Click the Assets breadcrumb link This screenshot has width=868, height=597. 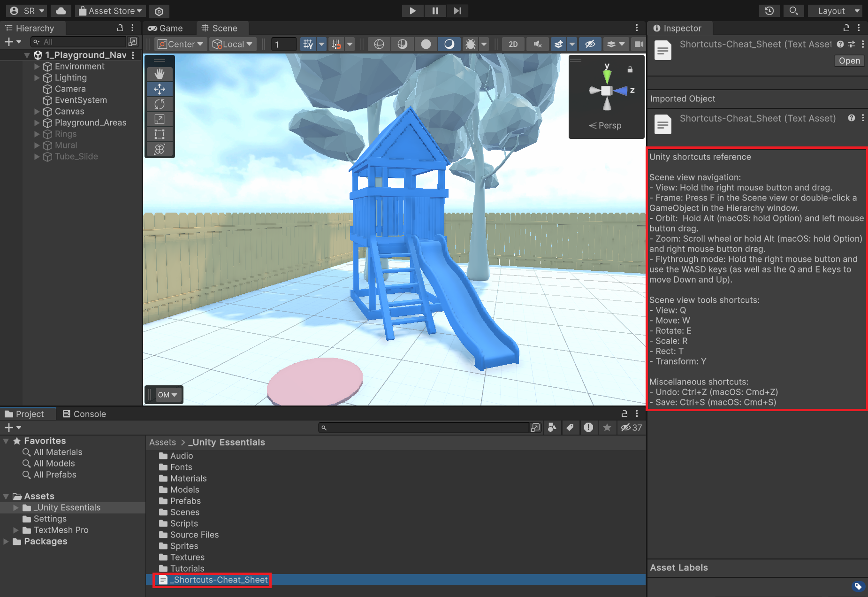162,442
